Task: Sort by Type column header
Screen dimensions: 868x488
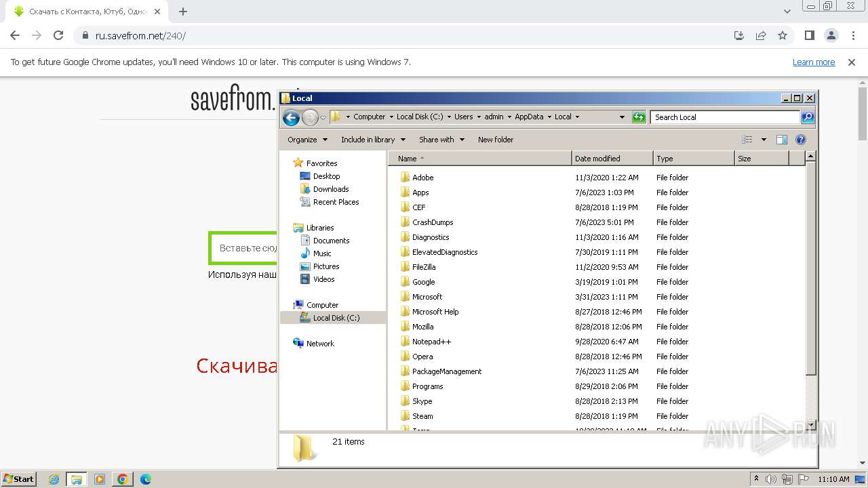Action: (x=694, y=159)
